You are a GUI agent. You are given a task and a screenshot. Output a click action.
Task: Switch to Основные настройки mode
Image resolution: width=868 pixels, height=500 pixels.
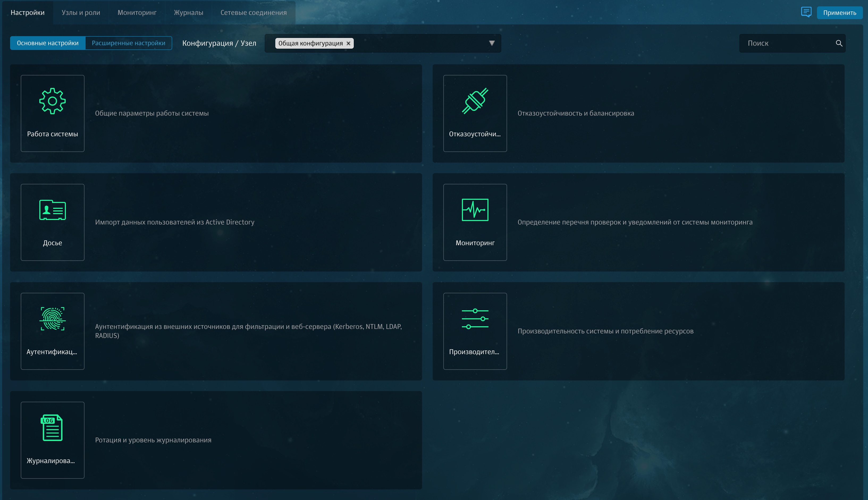[x=48, y=43]
